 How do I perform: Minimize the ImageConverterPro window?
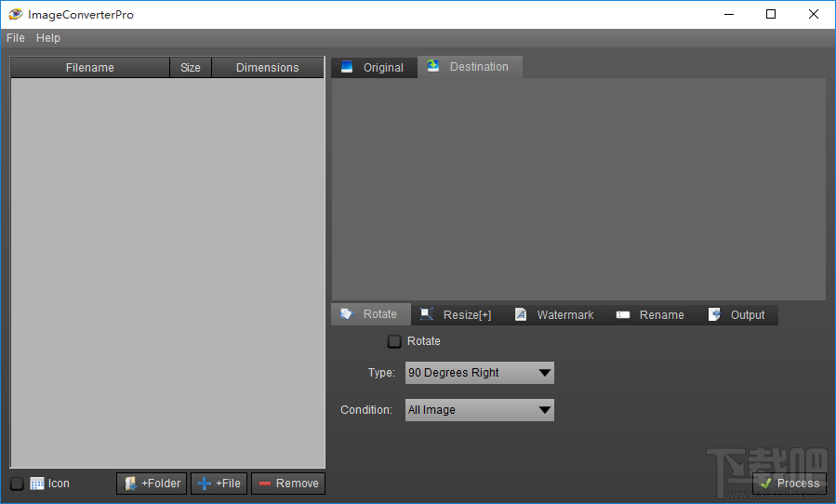[x=729, y=14]
